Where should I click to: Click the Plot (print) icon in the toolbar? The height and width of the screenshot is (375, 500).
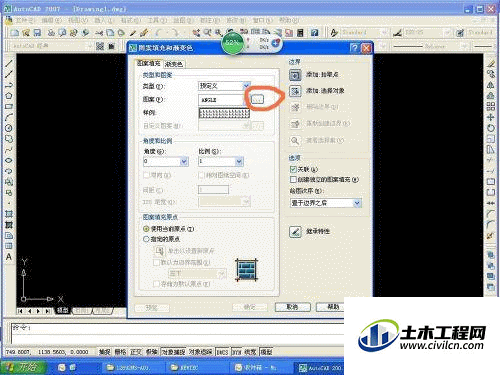[51, 33]
